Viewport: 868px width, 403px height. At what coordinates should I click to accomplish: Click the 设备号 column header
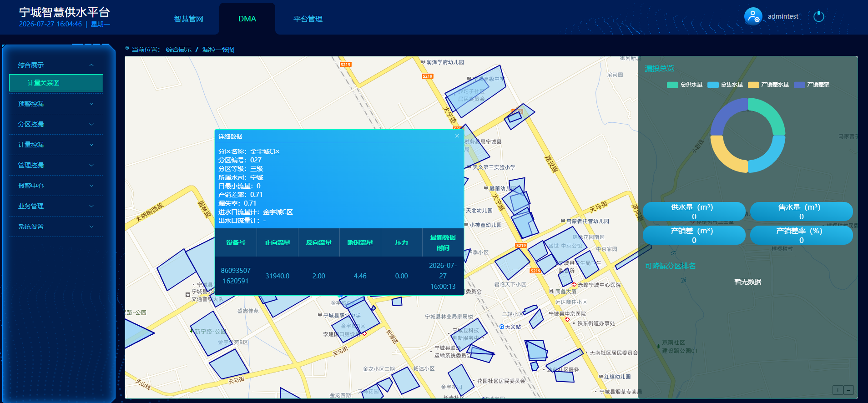click(236, 242)
